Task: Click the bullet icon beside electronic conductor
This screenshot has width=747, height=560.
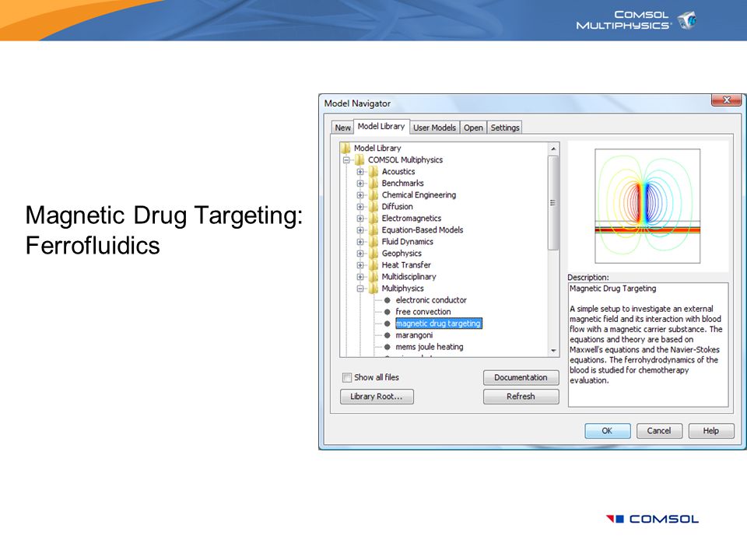Action: 388,300
